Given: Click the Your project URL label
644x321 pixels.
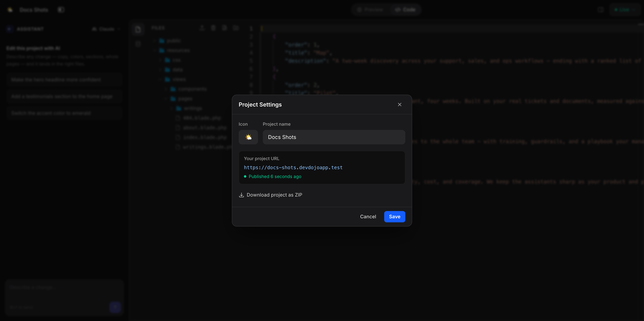Looking at the screenshot, I should [x=261, y=159].
